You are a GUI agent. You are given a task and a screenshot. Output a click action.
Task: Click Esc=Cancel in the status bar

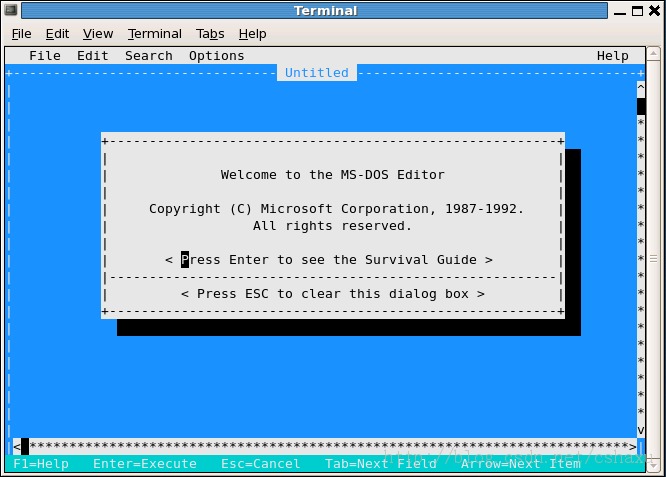coord(260,463)
